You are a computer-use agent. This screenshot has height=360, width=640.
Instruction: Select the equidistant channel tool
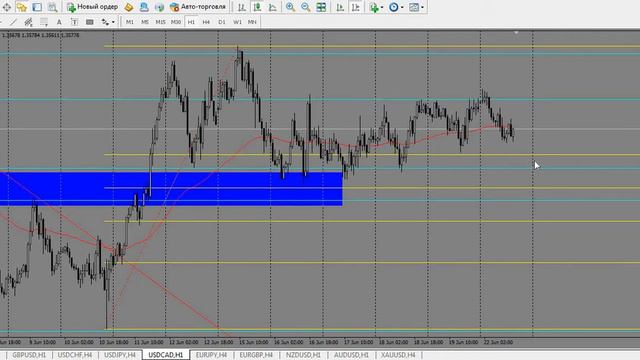click(x=28, y=22)
